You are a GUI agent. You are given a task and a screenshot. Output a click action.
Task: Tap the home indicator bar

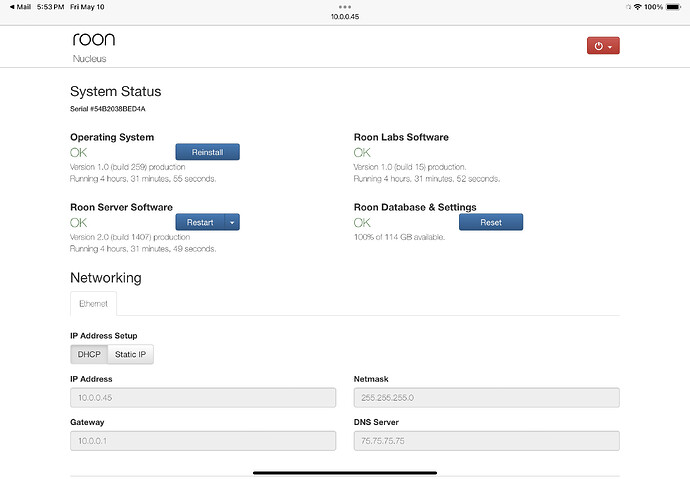[x=345, y=473]
